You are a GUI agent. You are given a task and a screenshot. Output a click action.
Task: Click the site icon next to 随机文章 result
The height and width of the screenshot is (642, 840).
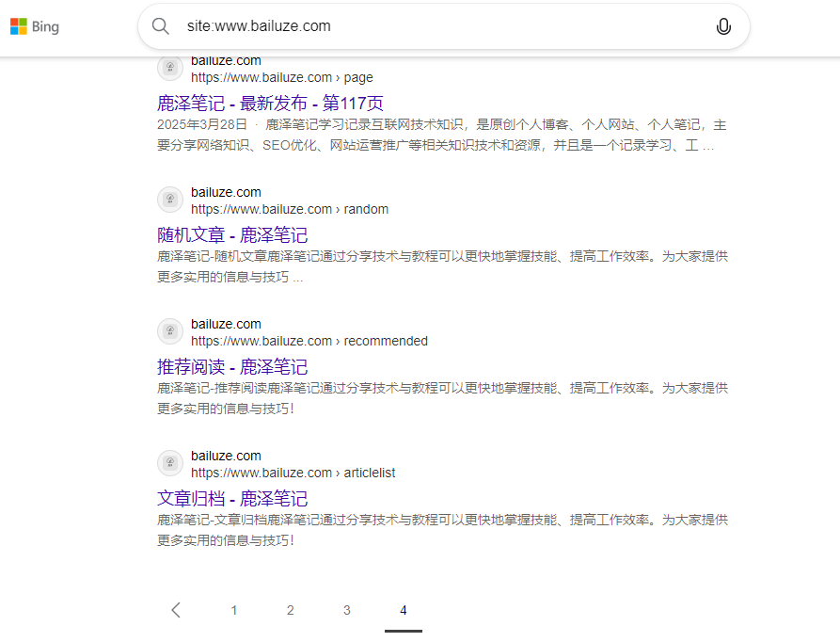(169, 200)
